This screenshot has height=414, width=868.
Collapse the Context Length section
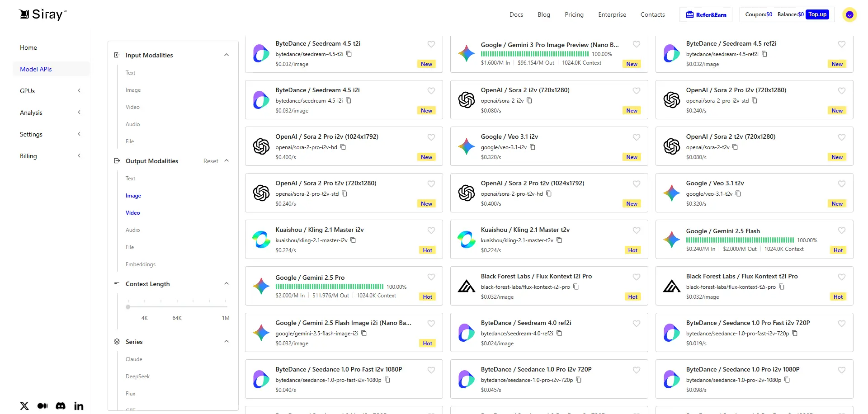[x=226, y=284]
